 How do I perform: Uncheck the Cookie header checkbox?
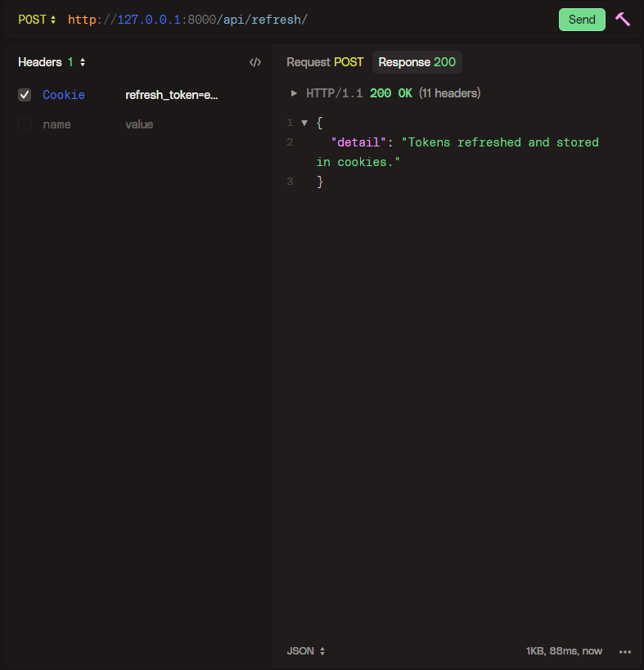coord(25,95)
